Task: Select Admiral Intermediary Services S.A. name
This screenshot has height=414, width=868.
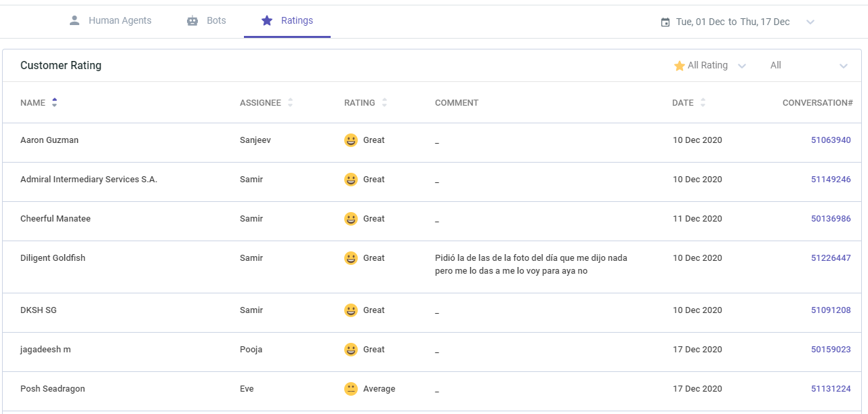Action: tap(89, 180)
